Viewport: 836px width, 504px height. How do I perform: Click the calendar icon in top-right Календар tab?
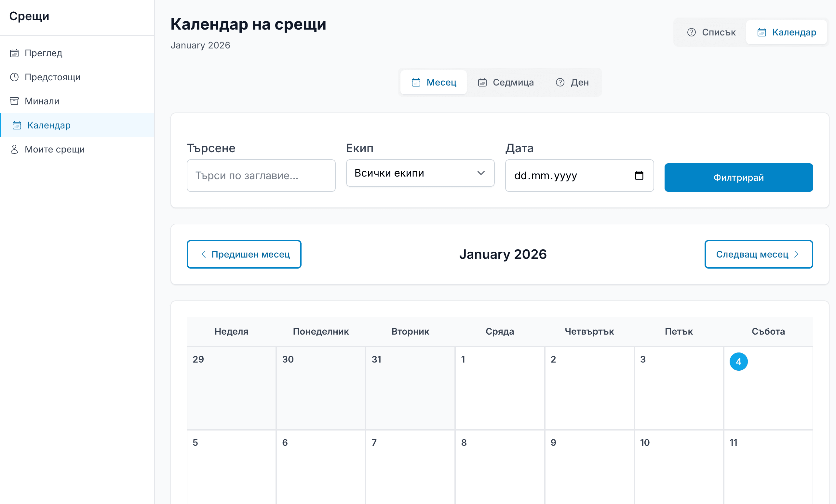pos(762,32)
